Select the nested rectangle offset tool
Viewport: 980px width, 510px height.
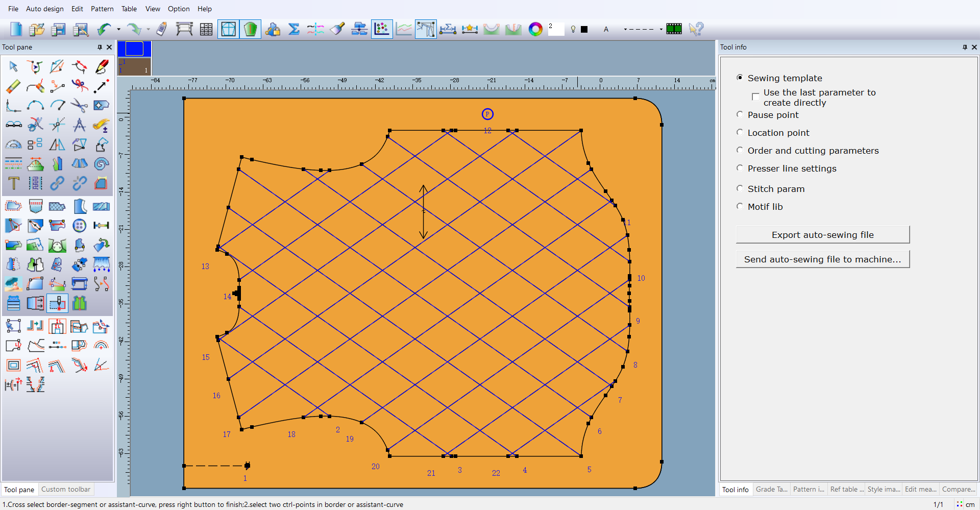point(13,365)
